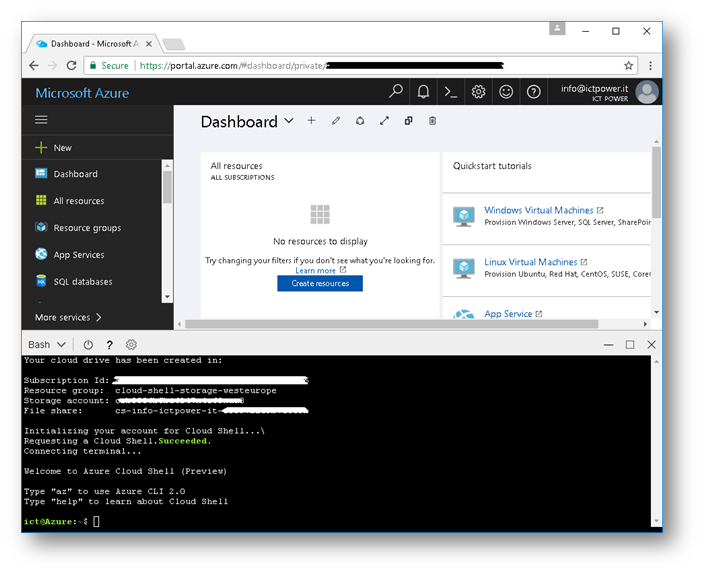Open portal settings gear in top bar

pos(478,92)
